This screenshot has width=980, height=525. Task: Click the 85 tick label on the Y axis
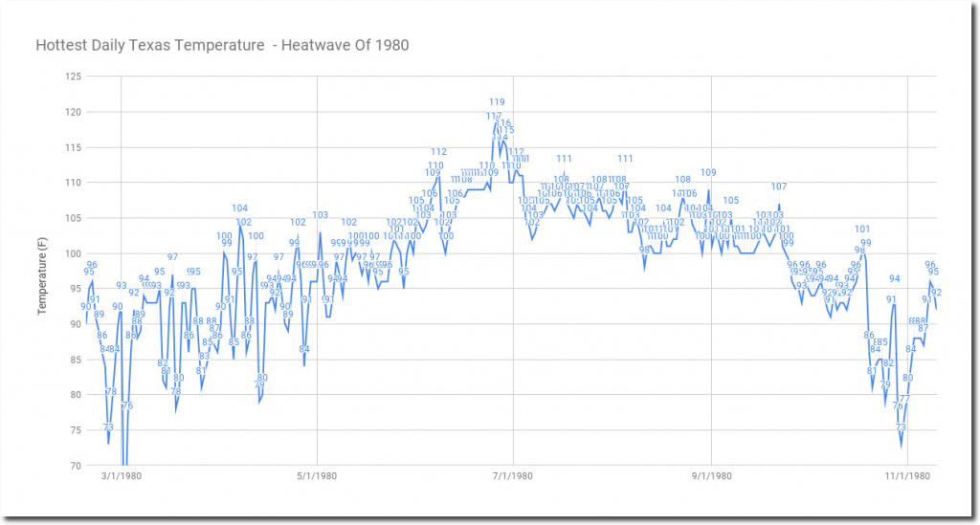(75, 360)
